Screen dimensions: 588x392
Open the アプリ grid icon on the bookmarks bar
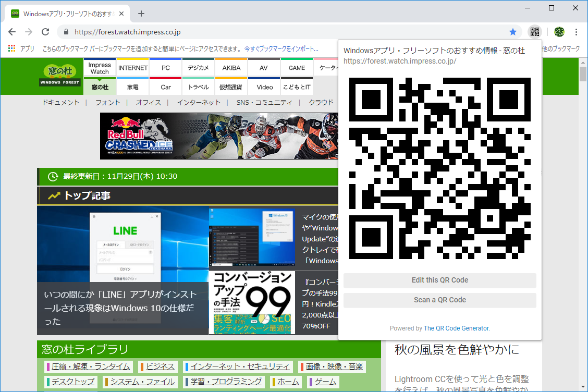(11, 48)
